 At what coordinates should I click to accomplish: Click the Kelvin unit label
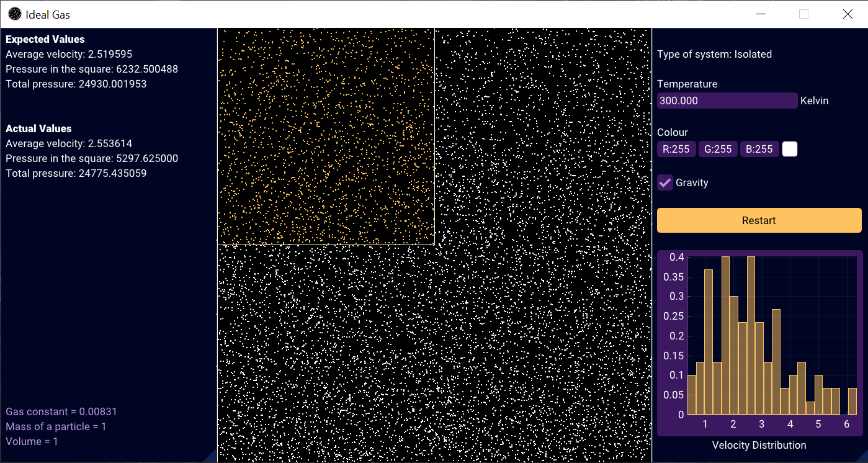[814, 100]
